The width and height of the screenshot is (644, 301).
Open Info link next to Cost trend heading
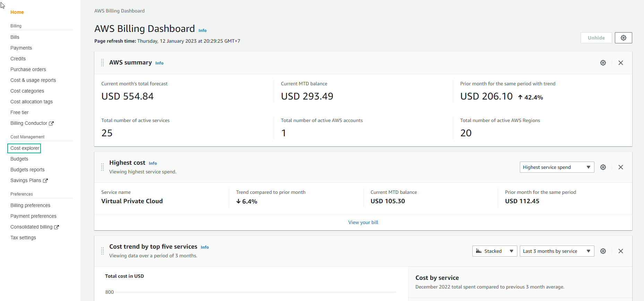205,247
